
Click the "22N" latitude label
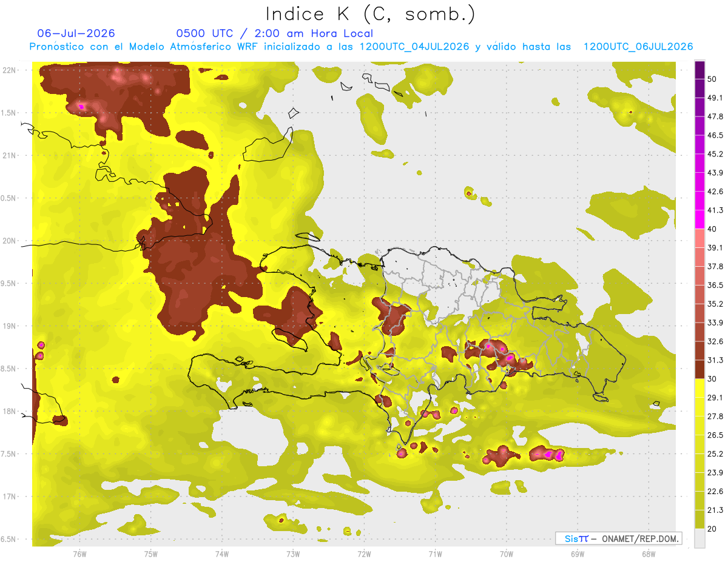10,70
